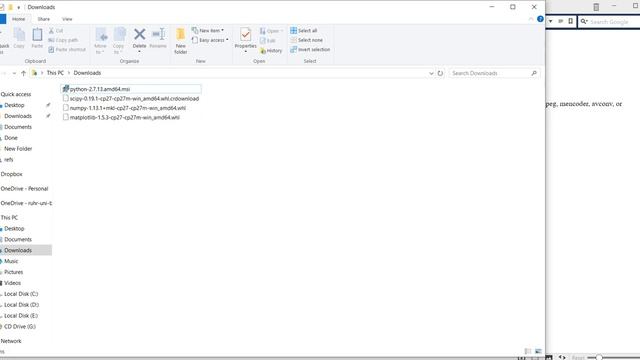Open Dropbox in the navigation pane
The height and width of the screenshot is (360, 640).
coord(11,174)
